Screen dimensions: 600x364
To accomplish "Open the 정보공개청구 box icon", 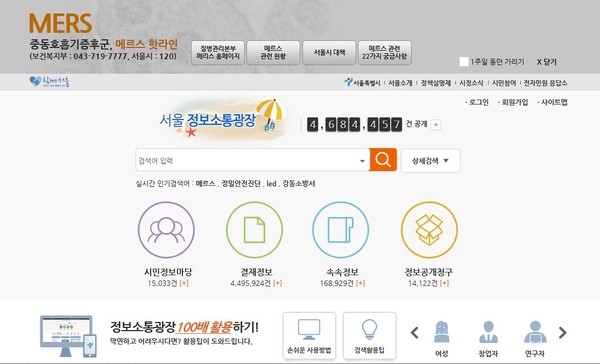I will 429,230.
